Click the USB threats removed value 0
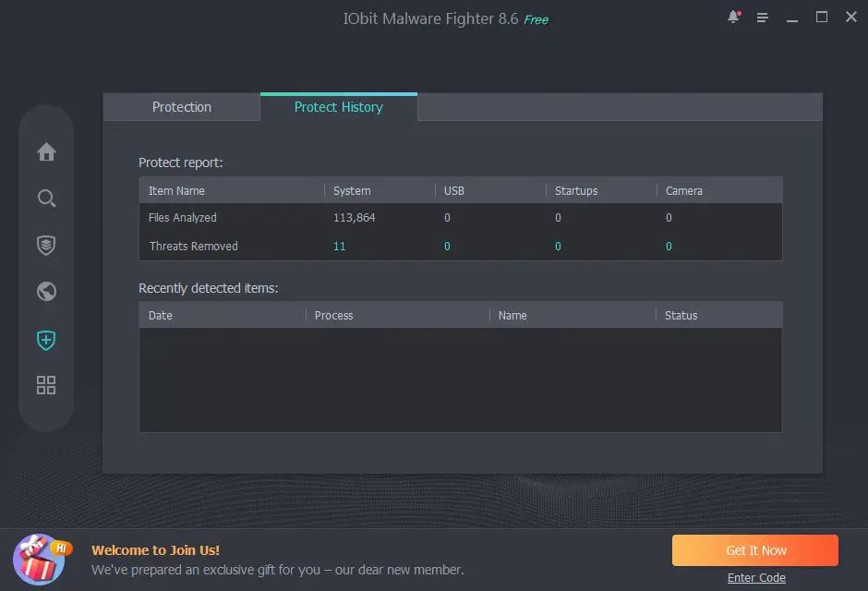This screenshot has width=868, height=591. [447, 247]
